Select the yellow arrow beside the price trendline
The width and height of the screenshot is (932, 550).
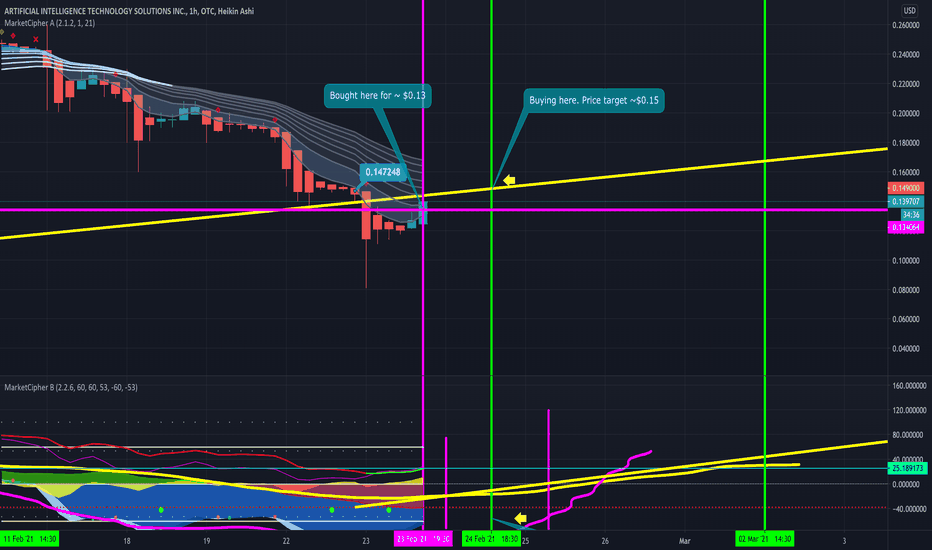(x=509, y=180)
